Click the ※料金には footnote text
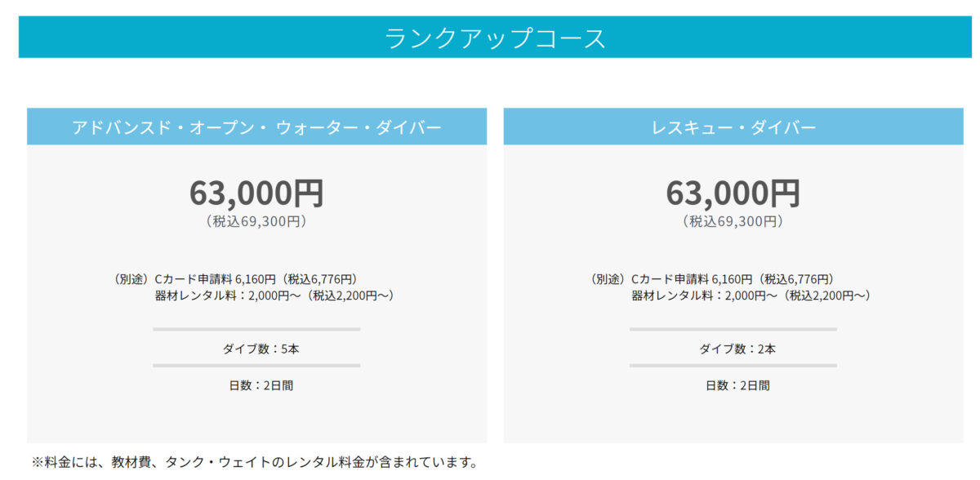Viewport: 980px width, 480px height. pyautogui.click(x=254, y=463)
